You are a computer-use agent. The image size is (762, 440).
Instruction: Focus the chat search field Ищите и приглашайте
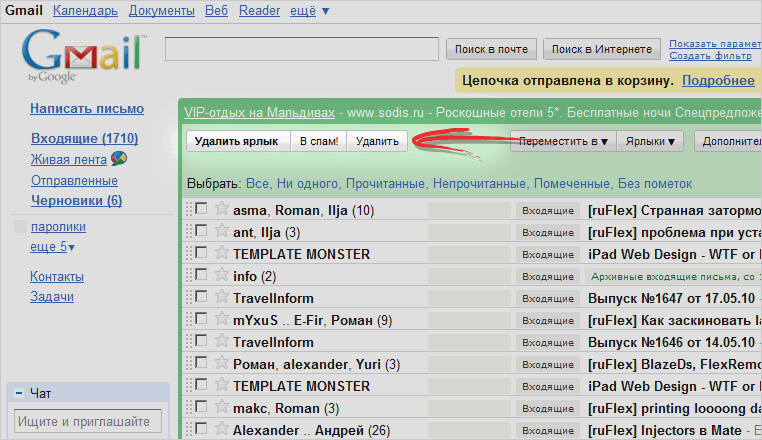88,421
